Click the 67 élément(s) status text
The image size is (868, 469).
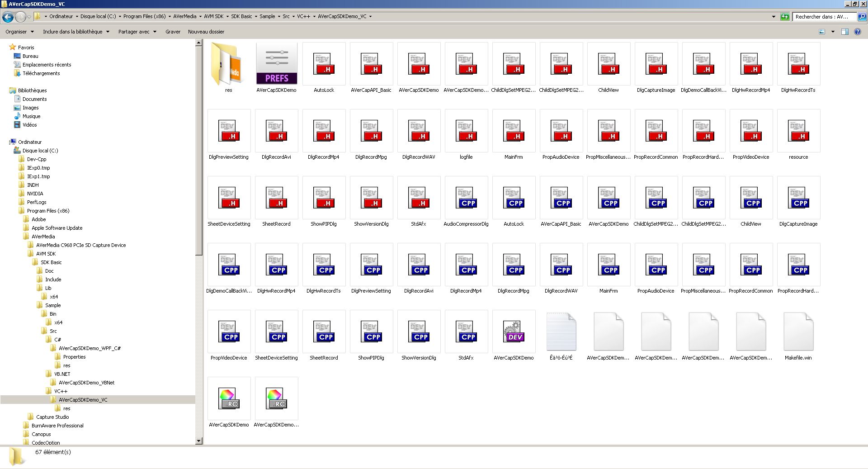click(53, 452)
